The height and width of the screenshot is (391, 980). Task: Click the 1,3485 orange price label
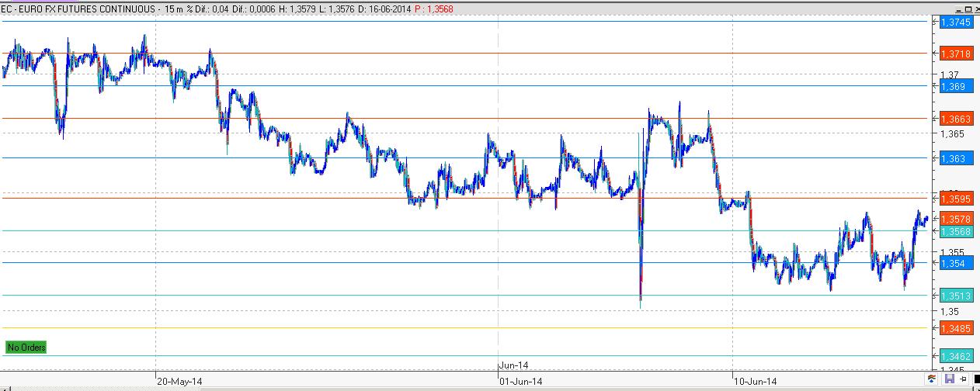pos(955,328)
